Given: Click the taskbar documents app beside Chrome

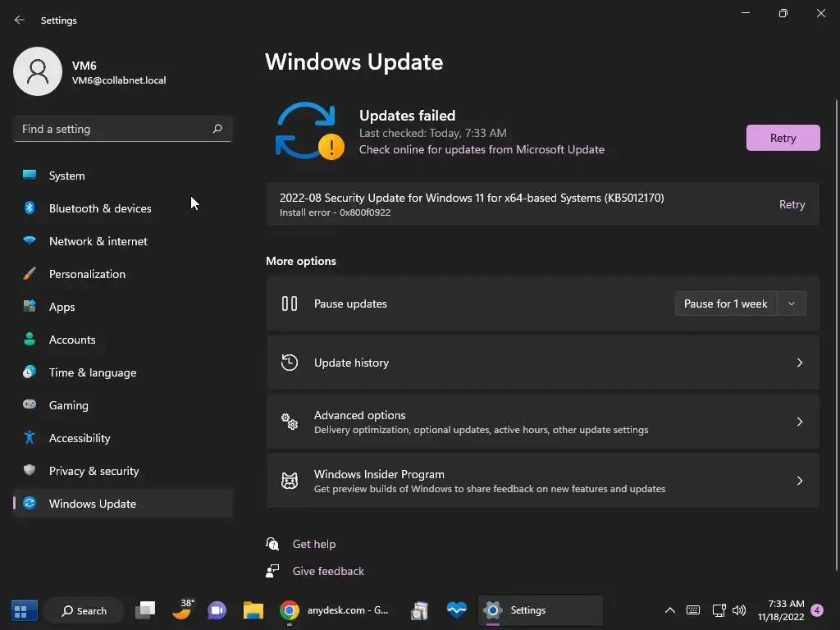Looking at the screenshot, I should [x=420, y=610].
